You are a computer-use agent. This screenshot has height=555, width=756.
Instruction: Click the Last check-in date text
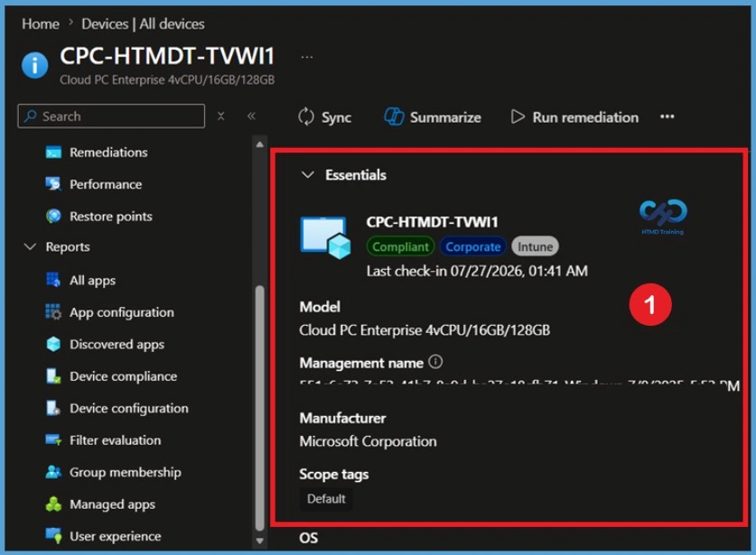point(477,271)
